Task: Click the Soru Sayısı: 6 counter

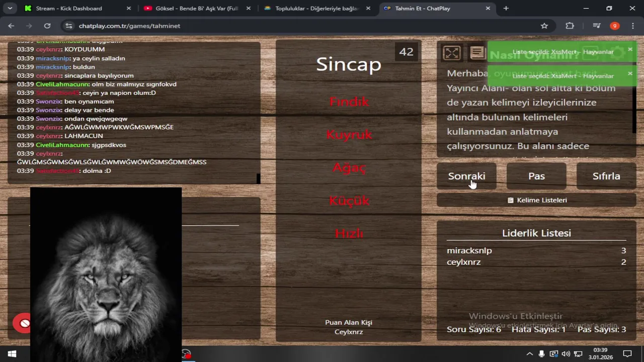Action: click(x=474, y=329)
